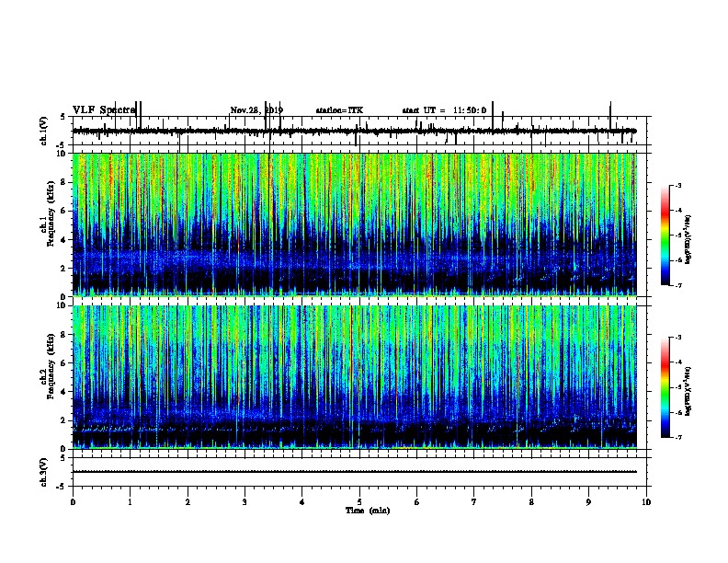The height and width of the screenshot is (563, 728).
Task: Click the ch.2 spectrogram color bar
Action: tap(665, 387)
